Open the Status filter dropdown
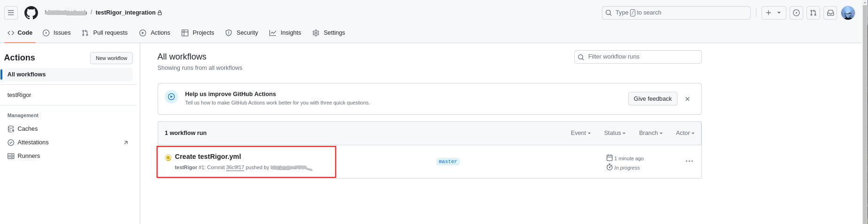This screenshot has width=868, height=224. click(614, 133)
